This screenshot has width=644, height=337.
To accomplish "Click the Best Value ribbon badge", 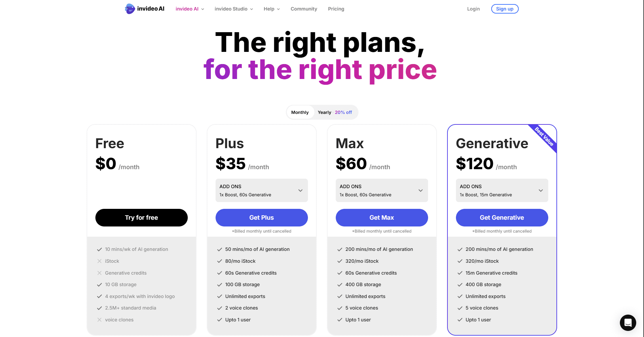I will point(545,136).
